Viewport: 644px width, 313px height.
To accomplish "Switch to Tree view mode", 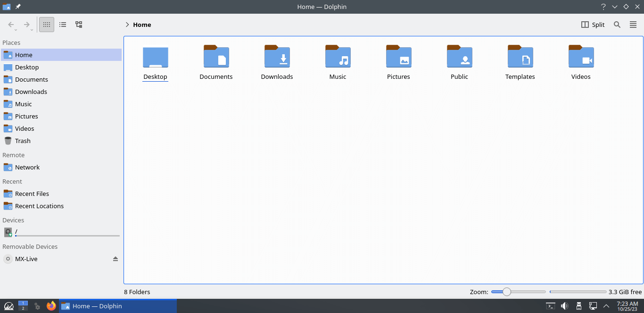I will (x=79, y=25).
